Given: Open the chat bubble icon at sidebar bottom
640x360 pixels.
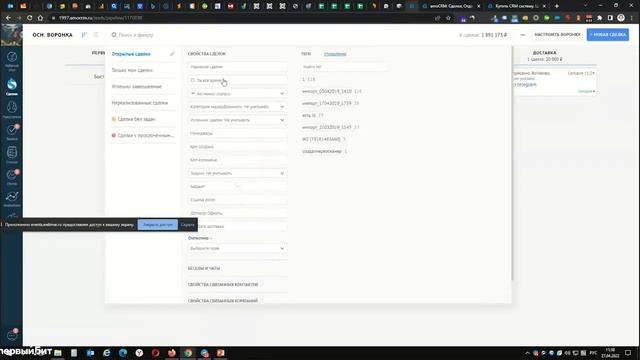Looking at the screenshot, I should tap(12, 335).
